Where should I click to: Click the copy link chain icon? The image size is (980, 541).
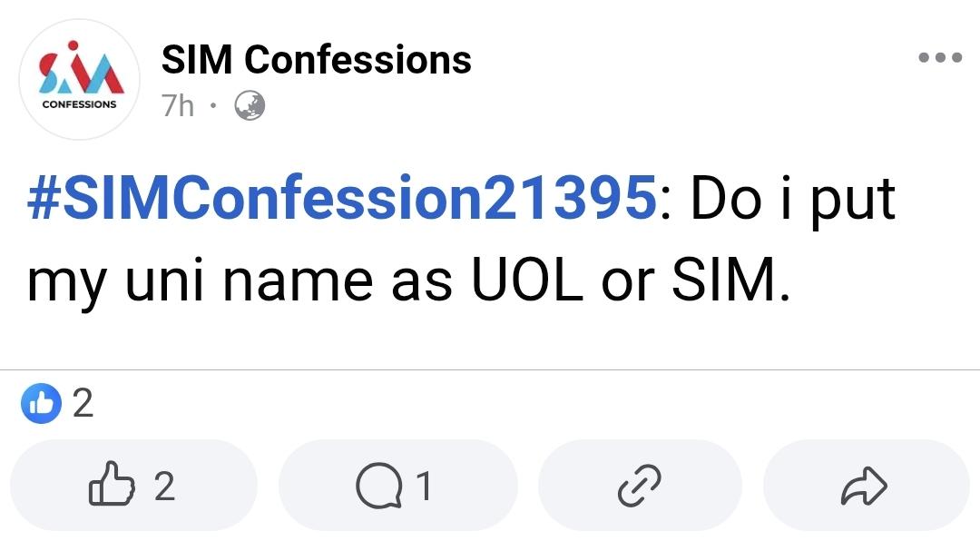click(x=640, y=487)
